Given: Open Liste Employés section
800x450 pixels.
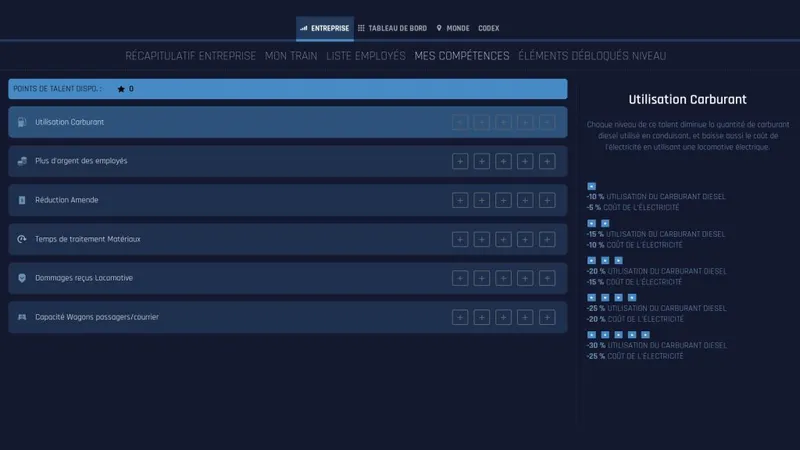Looking at the screenshot, I should pyautogui.click(x=365, y=56).
